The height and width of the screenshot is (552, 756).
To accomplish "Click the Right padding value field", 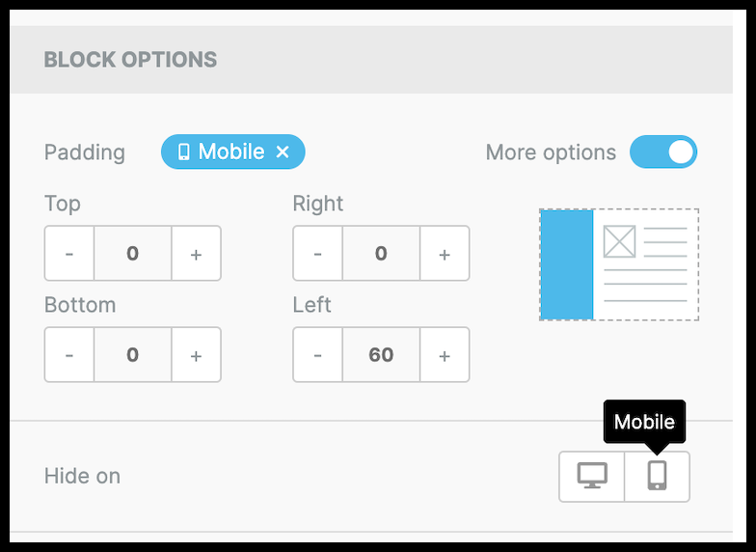I will tap(381, 254).
